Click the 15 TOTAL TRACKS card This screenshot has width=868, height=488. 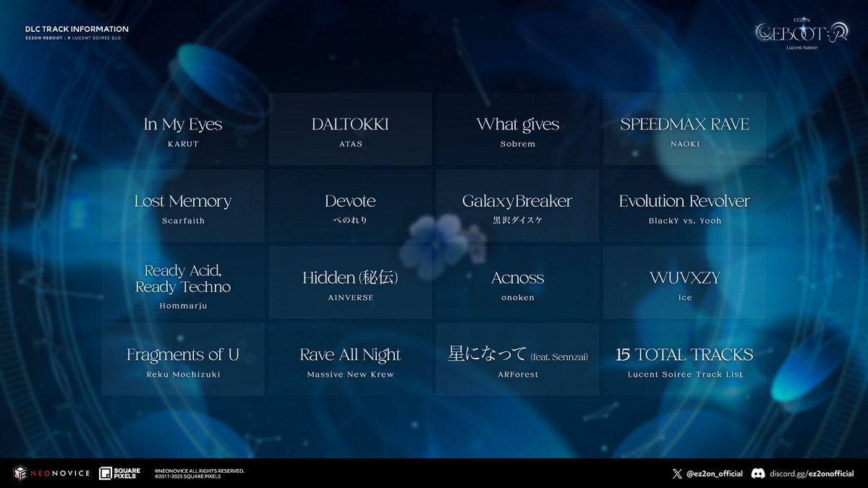[x=685, y=359]
